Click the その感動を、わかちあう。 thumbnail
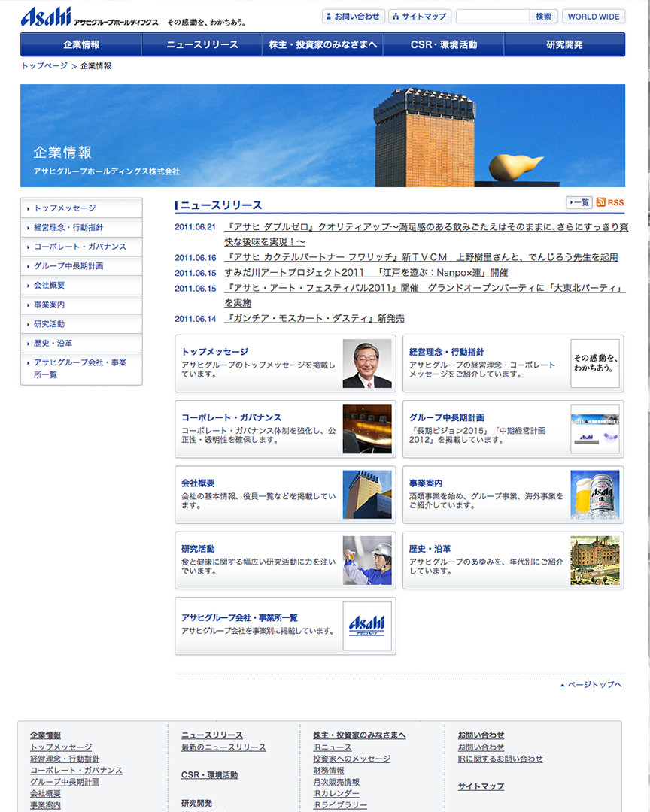Screen dimensions: 650x812 594,364
